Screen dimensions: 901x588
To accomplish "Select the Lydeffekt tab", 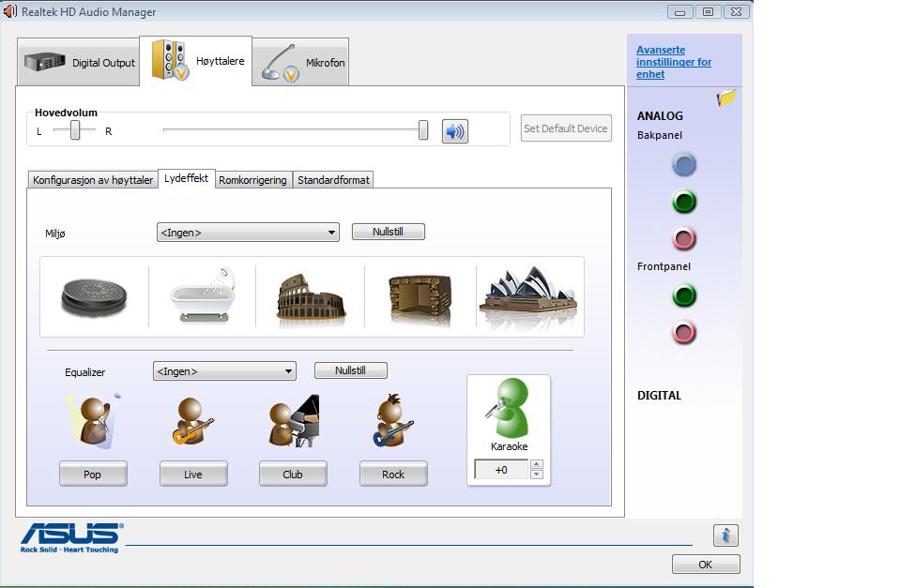I will pyautogui.click(x=186, y=178).
